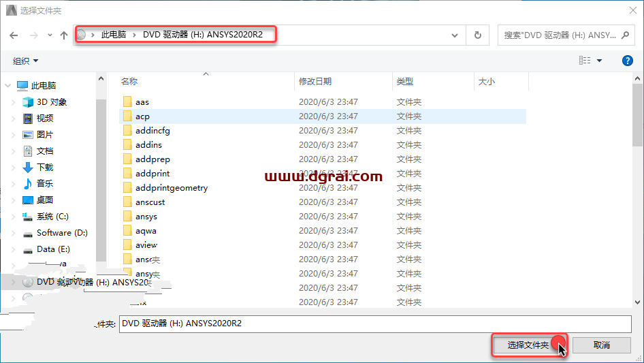Select DVD 驱动器 (H:) ANSYS2020R2 breadcrumb
The width and height of the screenshot is (644, 363).
point(202,35)
